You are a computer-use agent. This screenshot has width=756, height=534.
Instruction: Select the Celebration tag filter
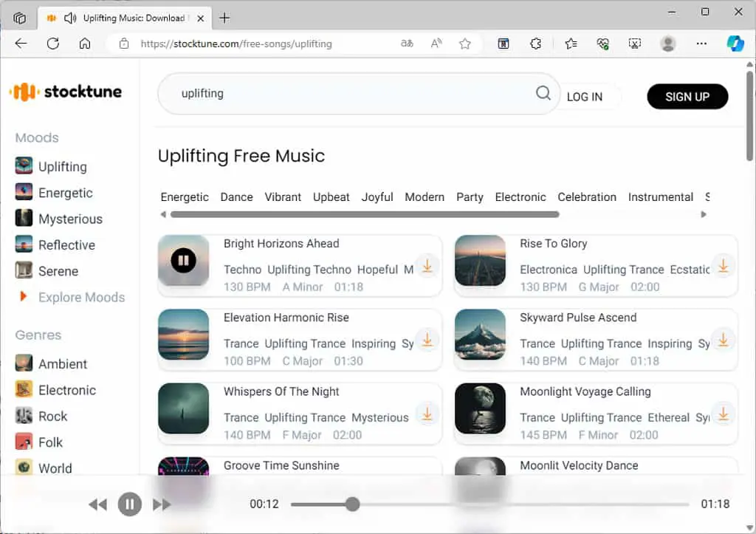pyautogui.click(x=587, y=196)
